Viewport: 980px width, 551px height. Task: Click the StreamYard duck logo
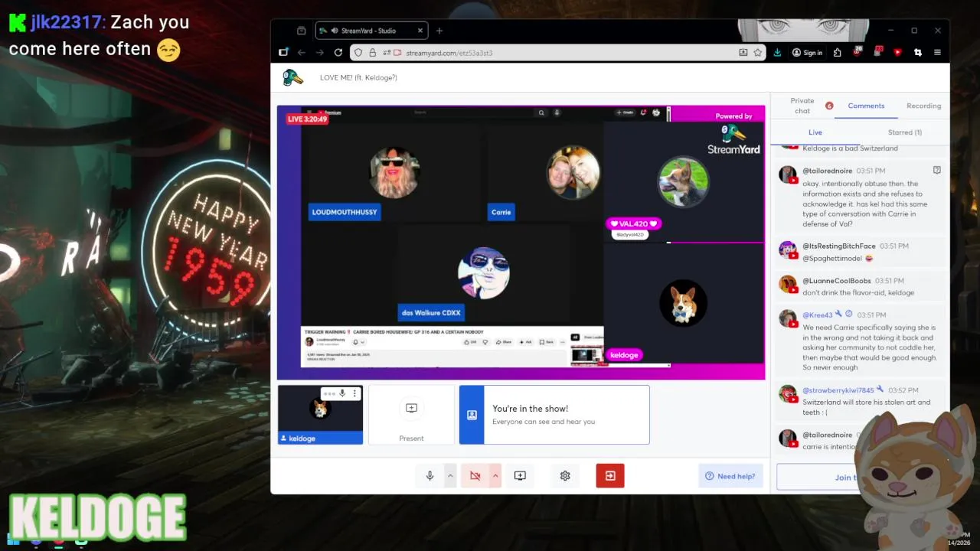(292, 77)
